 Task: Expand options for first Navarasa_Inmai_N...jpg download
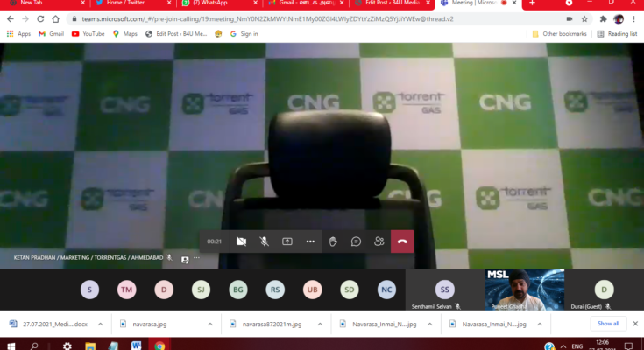pyautogui.click(x=429, y=324)
